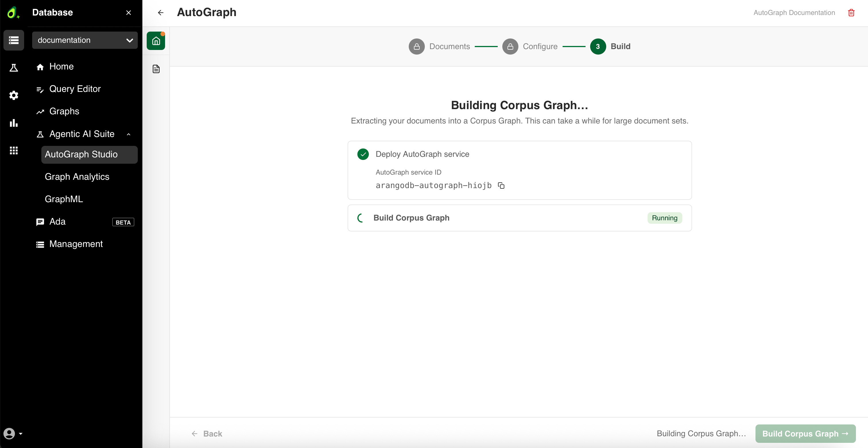Click the Build Corpus Graph button
Screen dimensions: 868x448
coord(805,434)
